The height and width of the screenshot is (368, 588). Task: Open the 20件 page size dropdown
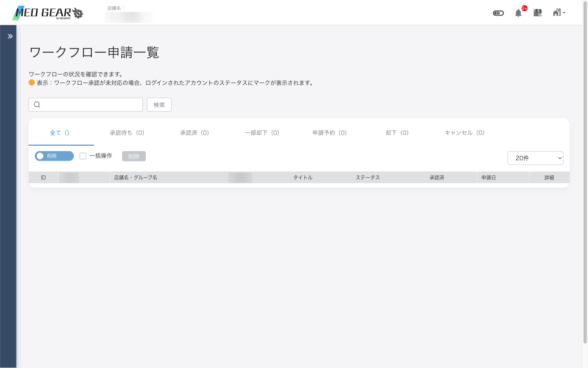pos(535,158)
